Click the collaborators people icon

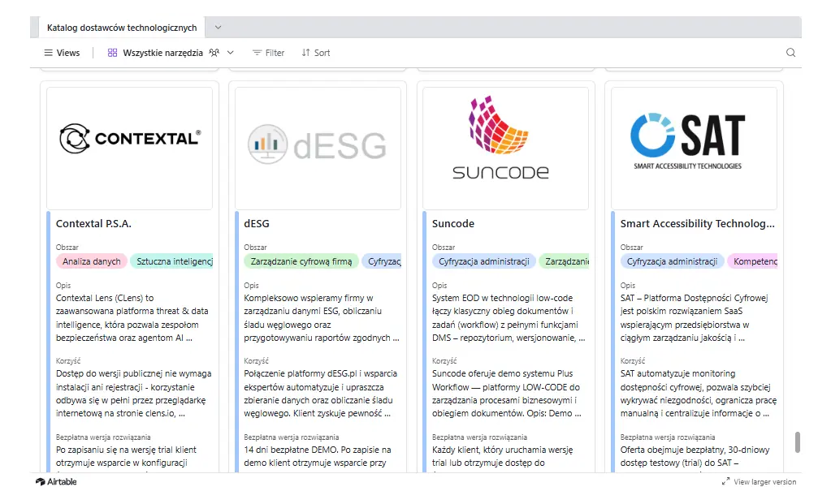(x=214, y=53)
